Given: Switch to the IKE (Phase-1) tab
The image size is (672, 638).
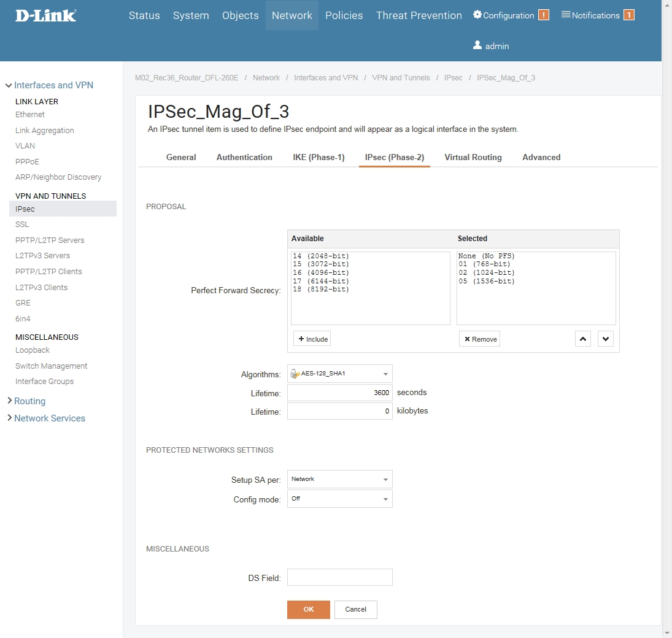Looking at the screenshot, I should click(x=319, y=157).
